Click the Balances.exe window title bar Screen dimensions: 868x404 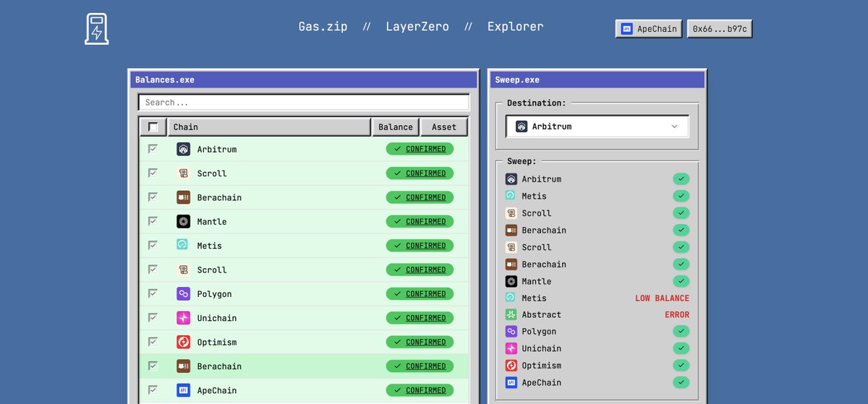304,79
